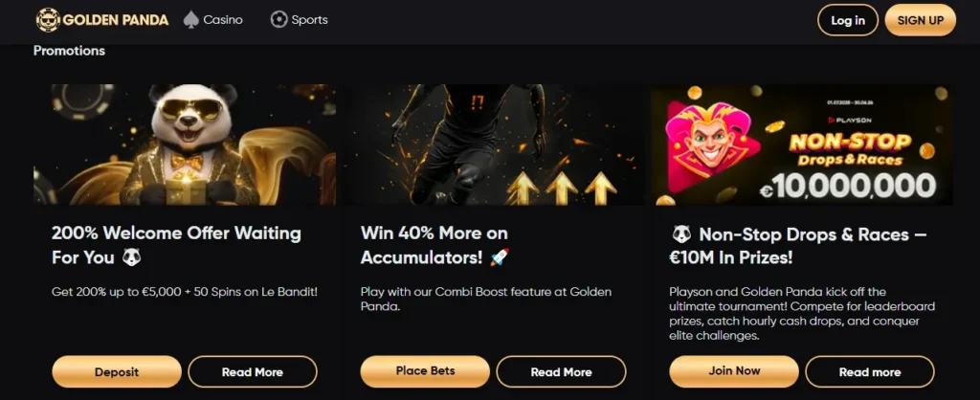
Task: Open the Playson €10,000,000 jester banner
Action: click(x=802, y=145)
